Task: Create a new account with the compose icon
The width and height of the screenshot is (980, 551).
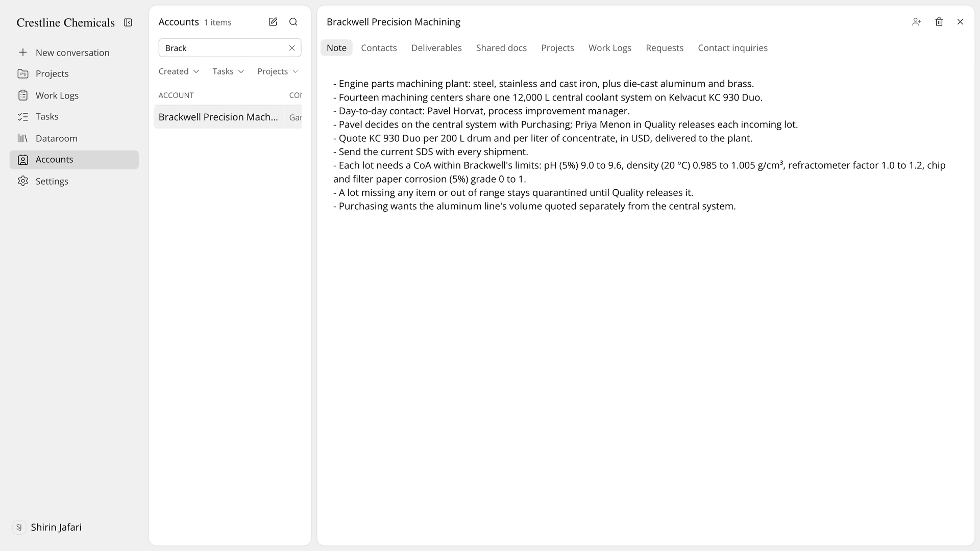Action: (273, 22)
